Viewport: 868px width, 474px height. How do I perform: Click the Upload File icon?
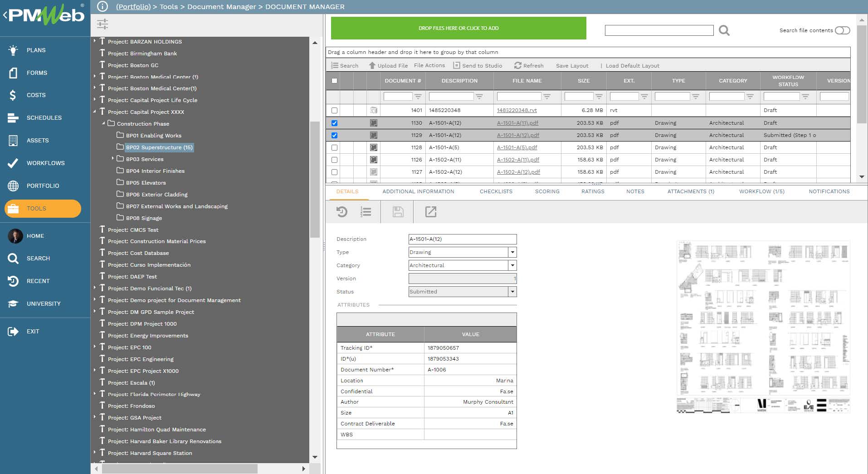tap(372, 65)
